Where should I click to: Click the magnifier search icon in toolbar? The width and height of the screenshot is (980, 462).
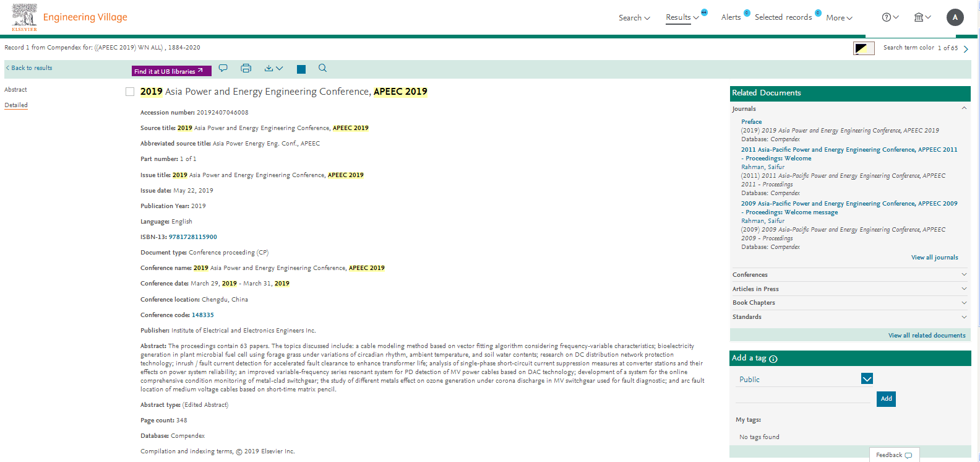(x=322, y=68)
